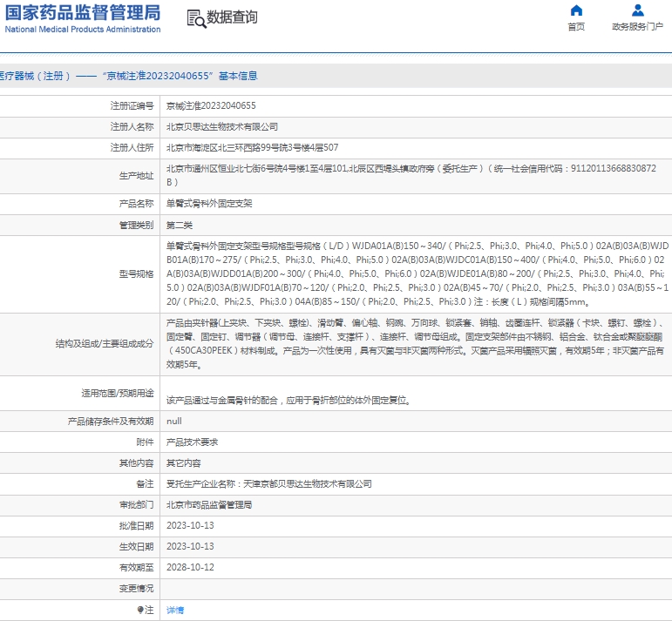672x621 pixels.
Task: Open the 政务服务门户 user icon
Action: click(638, 10)
